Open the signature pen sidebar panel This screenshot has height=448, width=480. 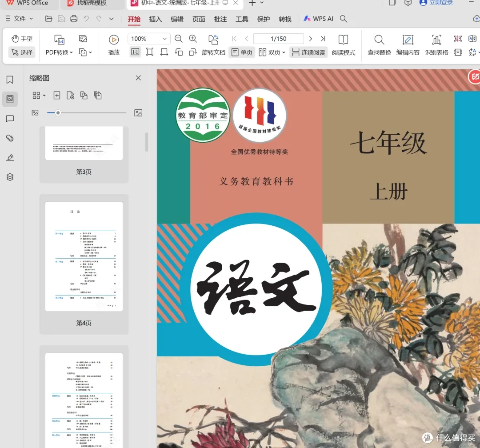click(10, 157)
